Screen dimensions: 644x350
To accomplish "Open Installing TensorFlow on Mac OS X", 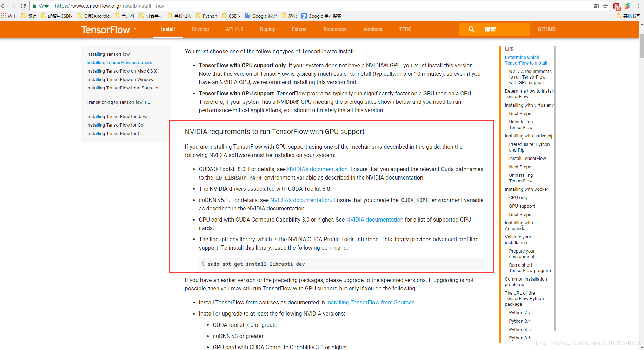I will click(122, 71).
